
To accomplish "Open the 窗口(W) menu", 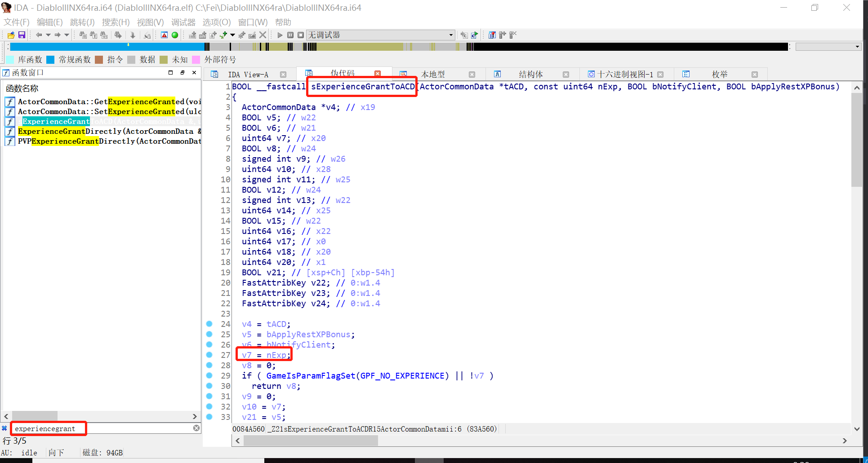I will click(253, 22).
